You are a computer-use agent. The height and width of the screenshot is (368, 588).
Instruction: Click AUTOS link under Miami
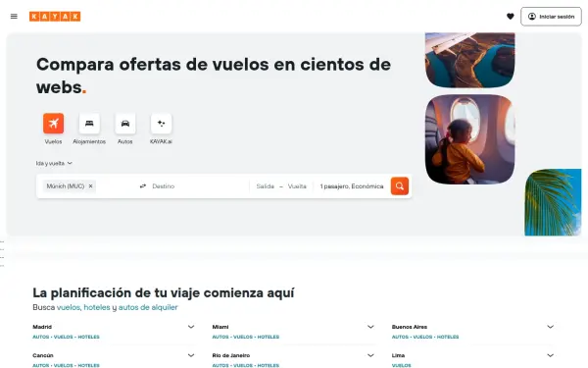click(220, 337)
